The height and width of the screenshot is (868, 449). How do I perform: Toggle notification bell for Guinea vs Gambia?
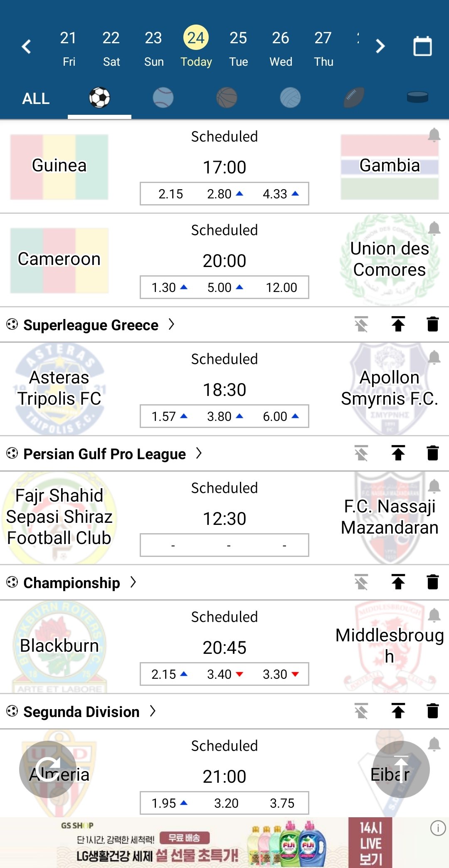[x=434, y=135]
